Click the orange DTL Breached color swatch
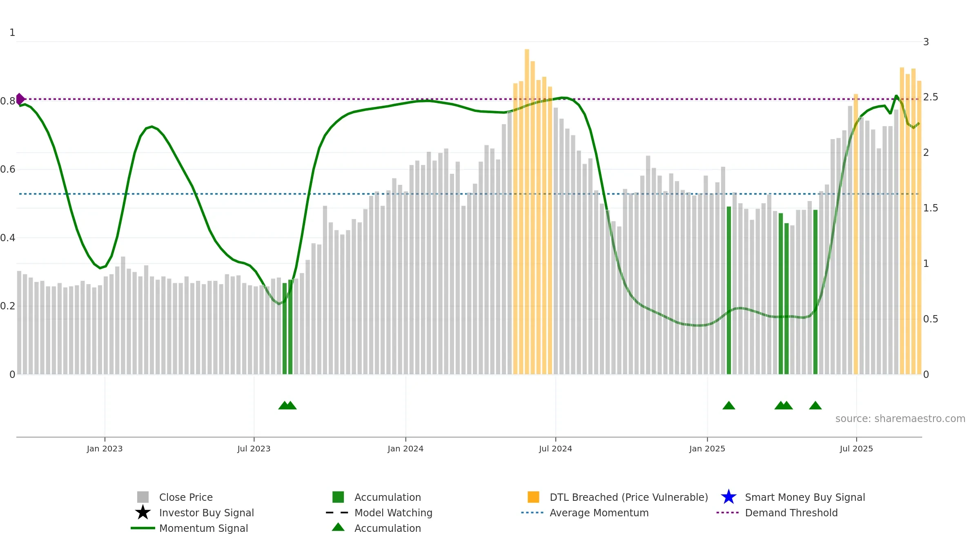This screenshot has width=980, height=551. point(533,497)
